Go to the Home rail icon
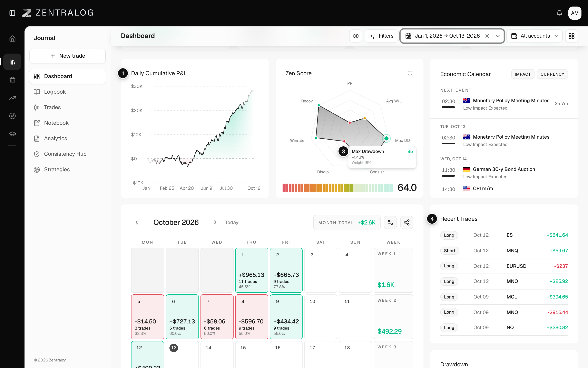588x368 pixels. [12, 38]
